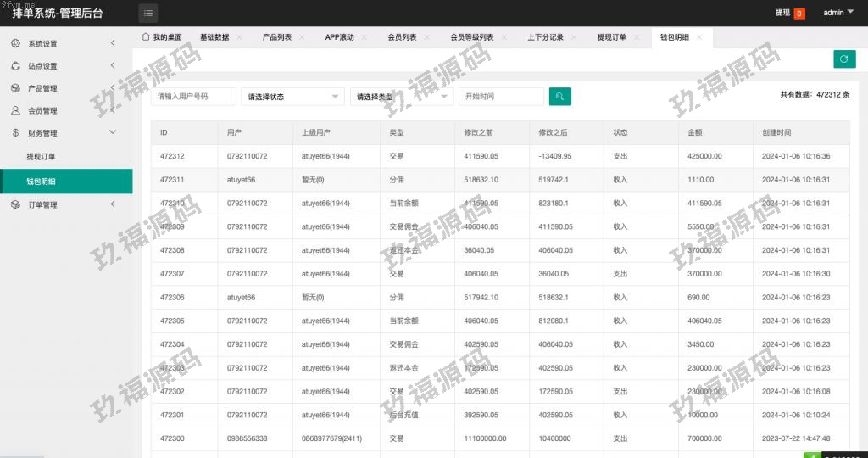Click the 会员管理 user icon
Image resolution: width=868 pixels, height=458 pixels.
point(16,110)
